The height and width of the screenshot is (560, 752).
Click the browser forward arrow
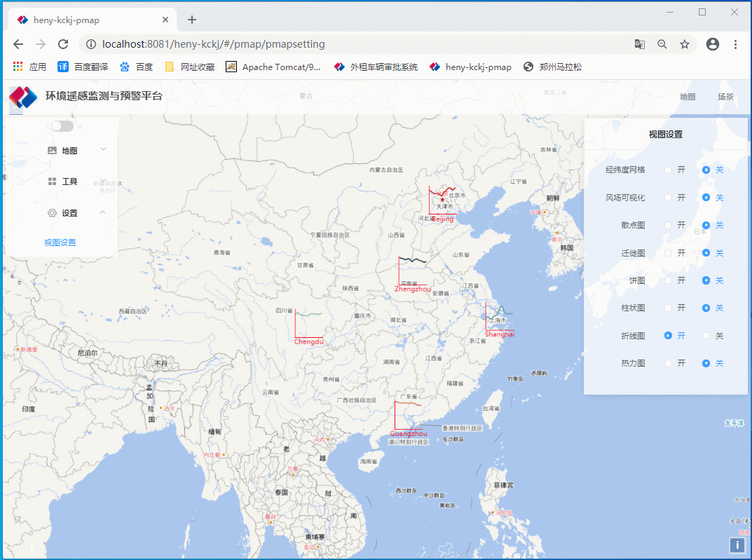pos(41,44)
